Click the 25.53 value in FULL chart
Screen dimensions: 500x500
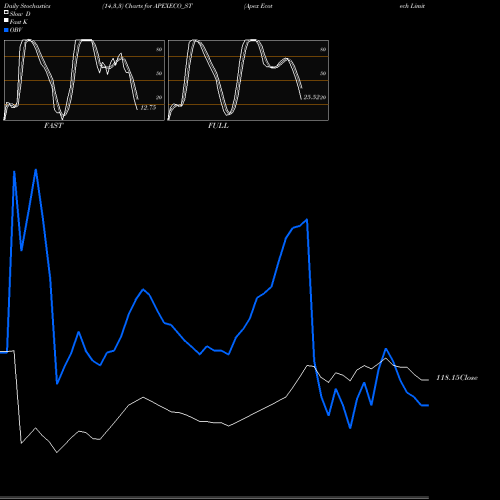coord(311,97)
